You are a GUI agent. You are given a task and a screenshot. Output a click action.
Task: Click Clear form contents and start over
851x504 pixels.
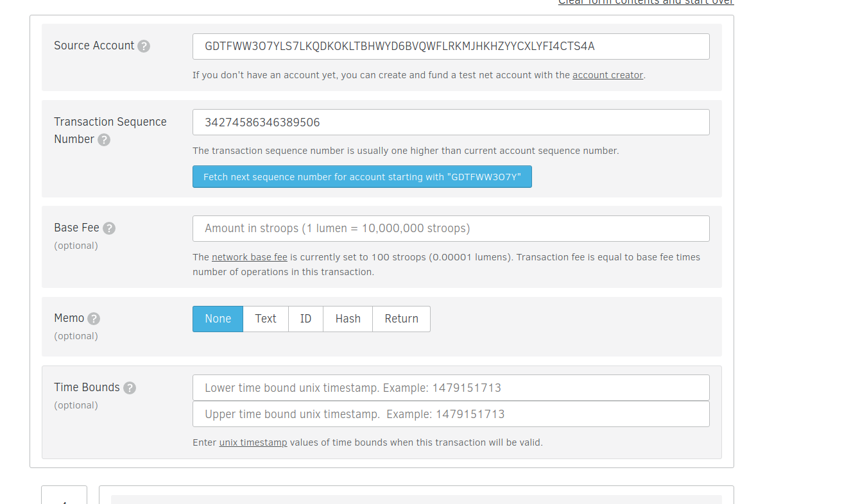click(x=646, y=3)
